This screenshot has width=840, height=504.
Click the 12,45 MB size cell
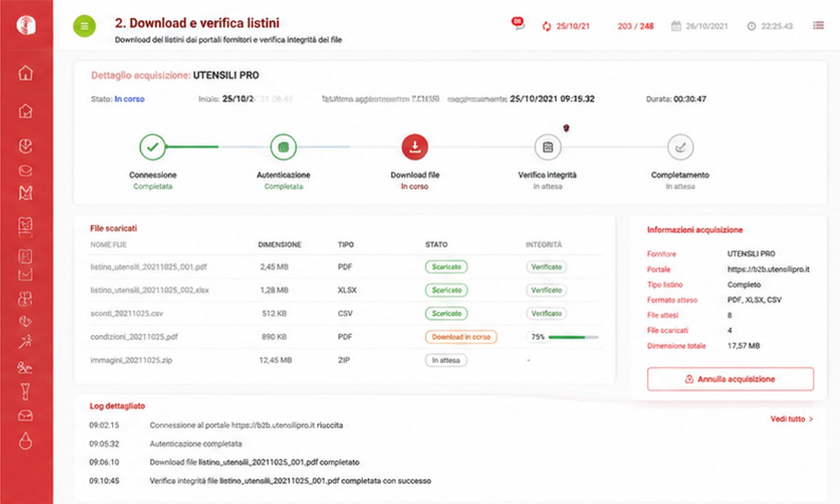tap(275, 360)
